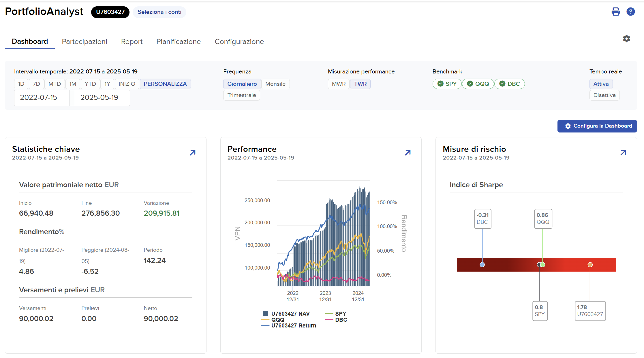The image size is (644, 358).
Task: Click the blue DBC Sharpe marker dot
Action: click(482, 265)
